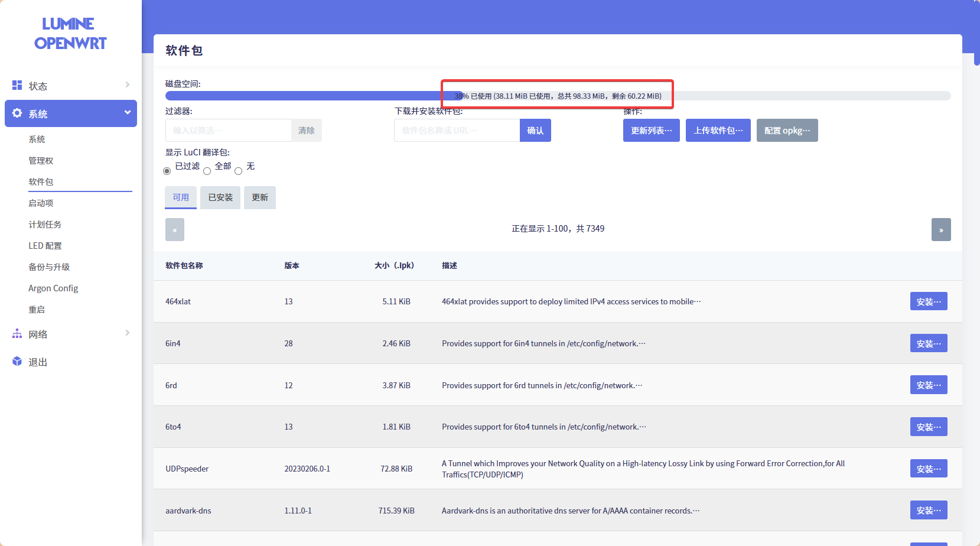Go to next page of packages
This screenshot has height=546, width=980.
tap(941, 229)
